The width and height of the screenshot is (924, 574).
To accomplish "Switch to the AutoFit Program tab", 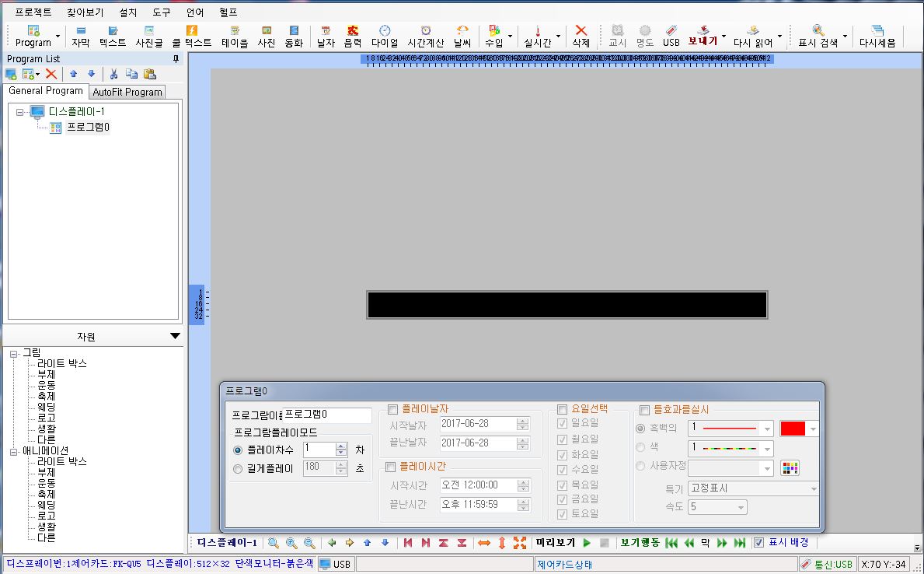I will tap(127, 92).
